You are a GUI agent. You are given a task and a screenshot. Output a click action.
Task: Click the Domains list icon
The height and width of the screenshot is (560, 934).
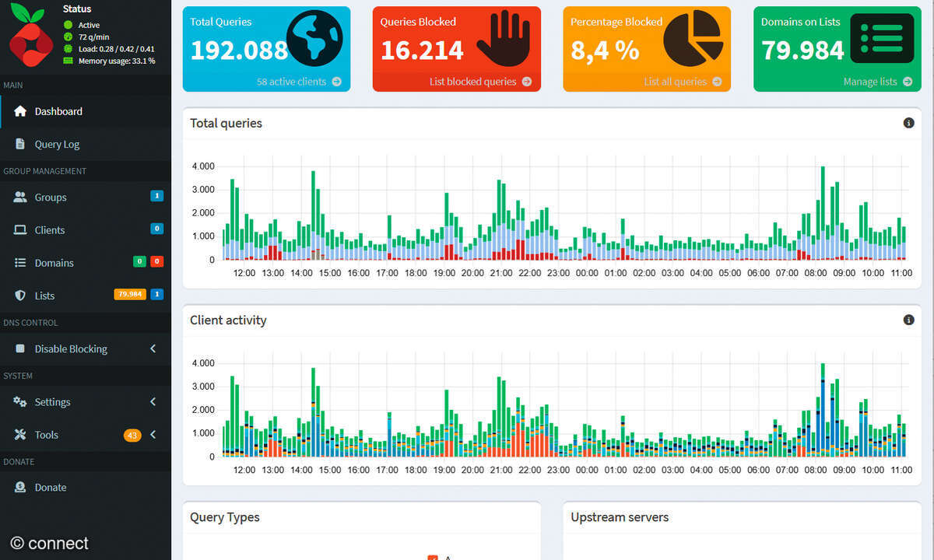[x=21, y=262]
